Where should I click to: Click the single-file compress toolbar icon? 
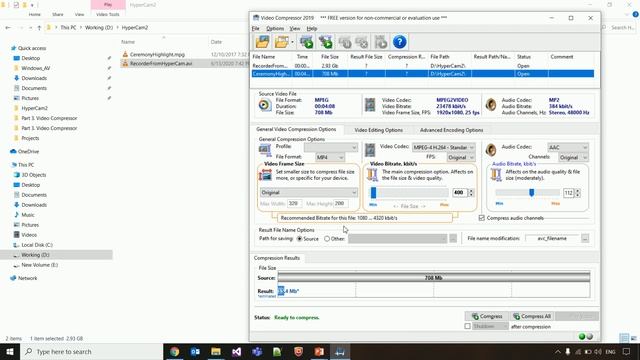pos(306,42)
